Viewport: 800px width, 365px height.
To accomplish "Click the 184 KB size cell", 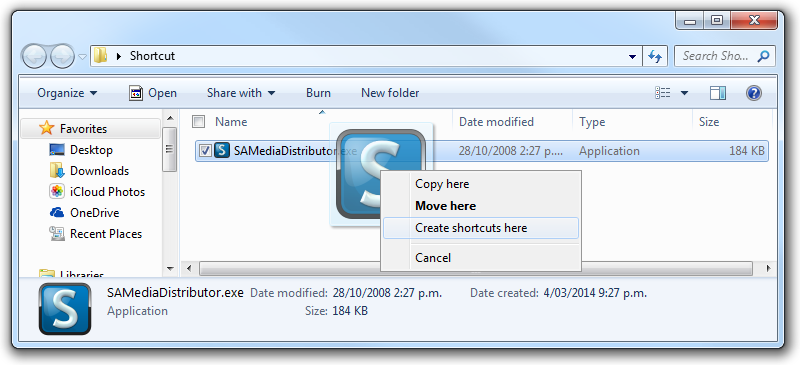I will click(747, 151).
